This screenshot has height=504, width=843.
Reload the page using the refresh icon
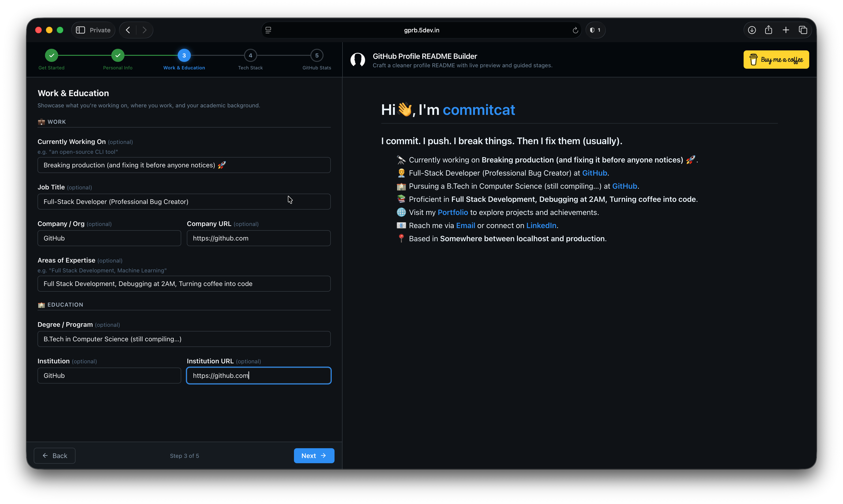point(575,30)
